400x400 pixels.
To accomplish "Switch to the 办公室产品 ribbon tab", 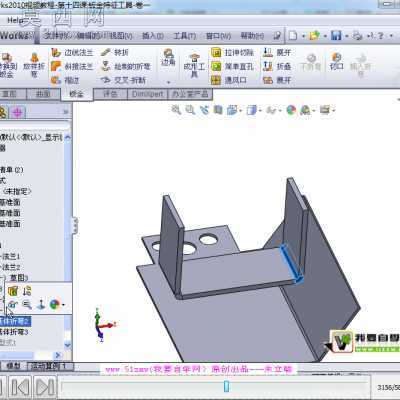I will click(x=190, y=94).
